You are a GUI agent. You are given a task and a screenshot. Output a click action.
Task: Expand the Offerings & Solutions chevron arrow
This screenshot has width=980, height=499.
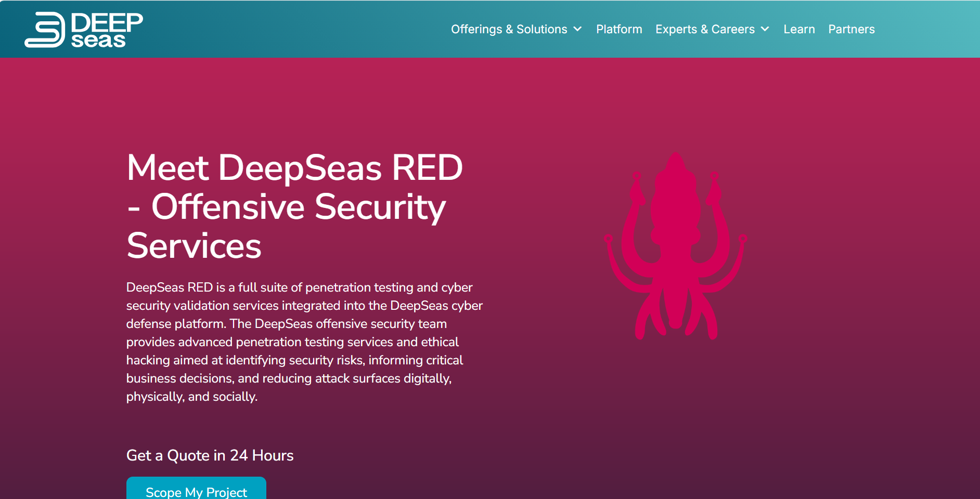point(577,29)
